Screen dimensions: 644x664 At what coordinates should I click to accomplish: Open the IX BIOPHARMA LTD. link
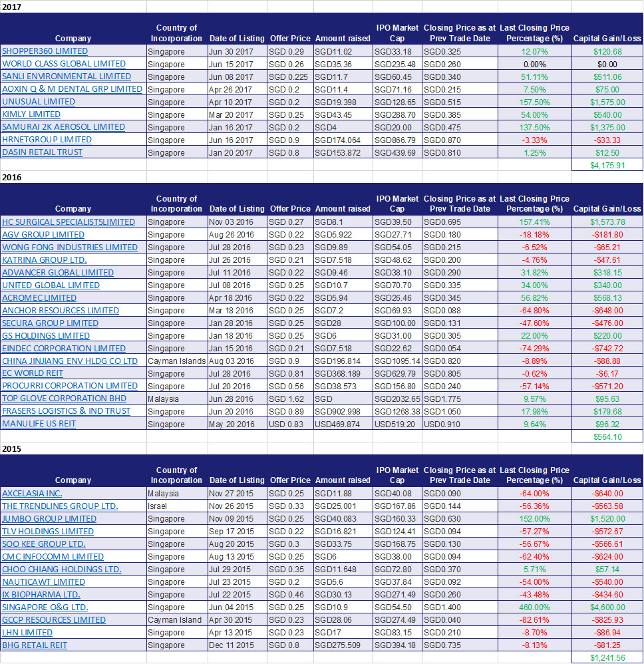(41, 595)
